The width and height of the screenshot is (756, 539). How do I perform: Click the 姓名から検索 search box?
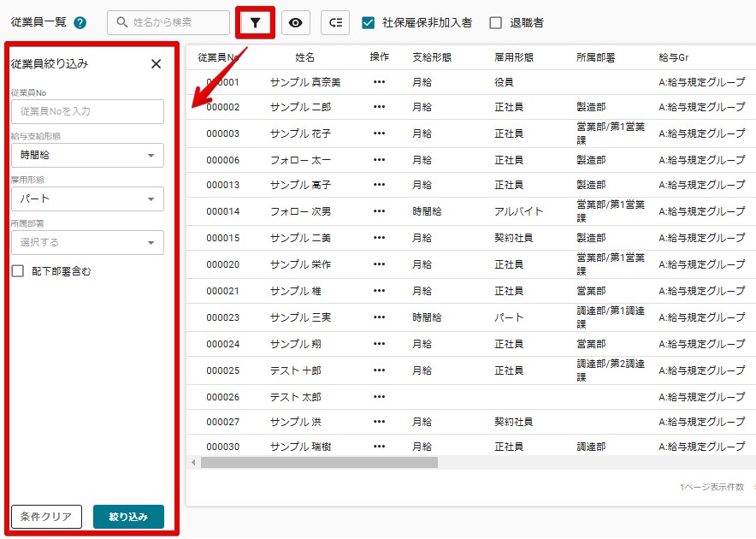[168, 22]
